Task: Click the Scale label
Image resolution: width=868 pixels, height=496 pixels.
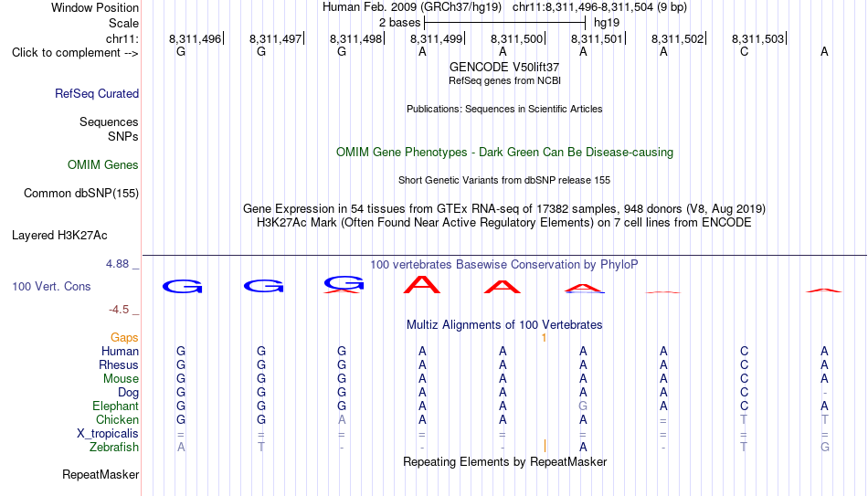Action: point(123,23)
